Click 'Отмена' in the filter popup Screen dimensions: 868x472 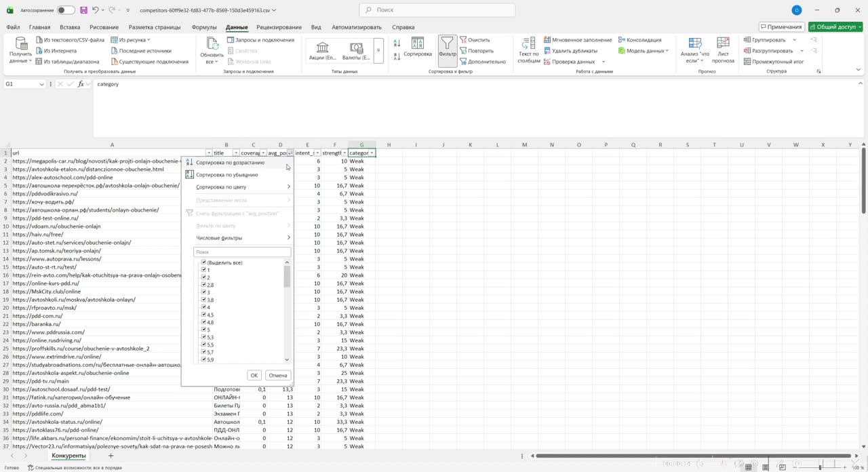pos(278,376)
